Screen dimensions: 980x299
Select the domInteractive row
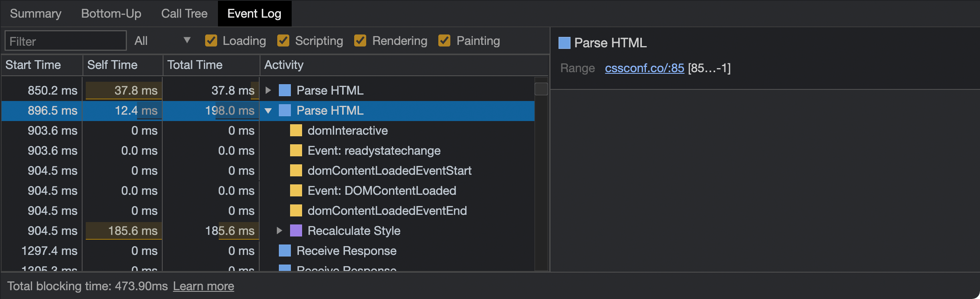click(x=268, y=131)
